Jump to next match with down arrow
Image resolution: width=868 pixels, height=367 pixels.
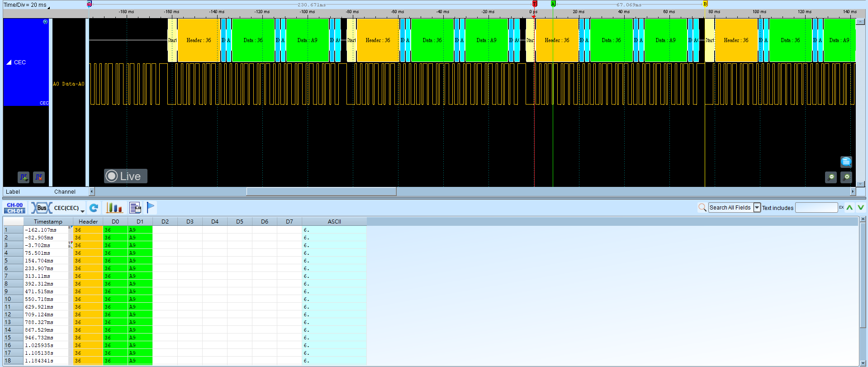(x=860, y=208)
